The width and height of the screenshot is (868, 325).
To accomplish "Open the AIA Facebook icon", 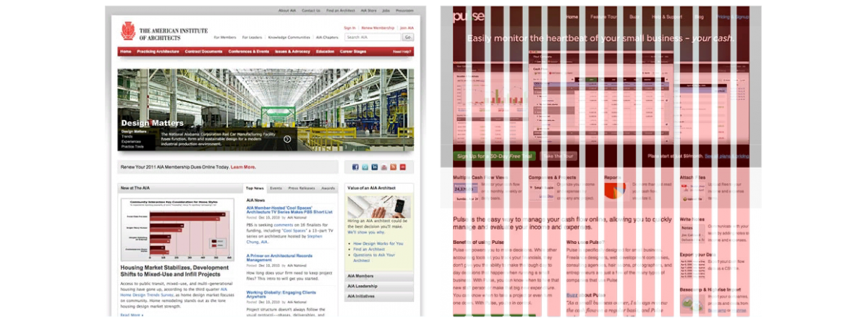I will pyautogui.click(x=356, y=167).
